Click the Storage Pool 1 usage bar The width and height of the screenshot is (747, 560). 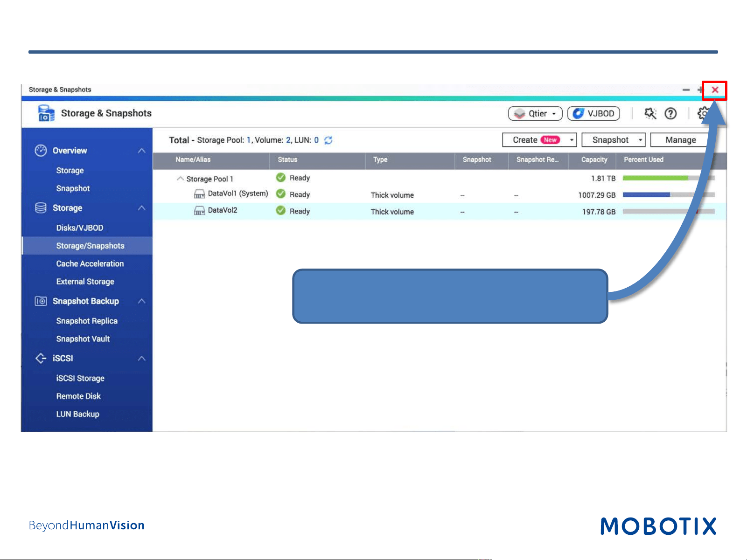pyautogui.click(x=669, y=178)
